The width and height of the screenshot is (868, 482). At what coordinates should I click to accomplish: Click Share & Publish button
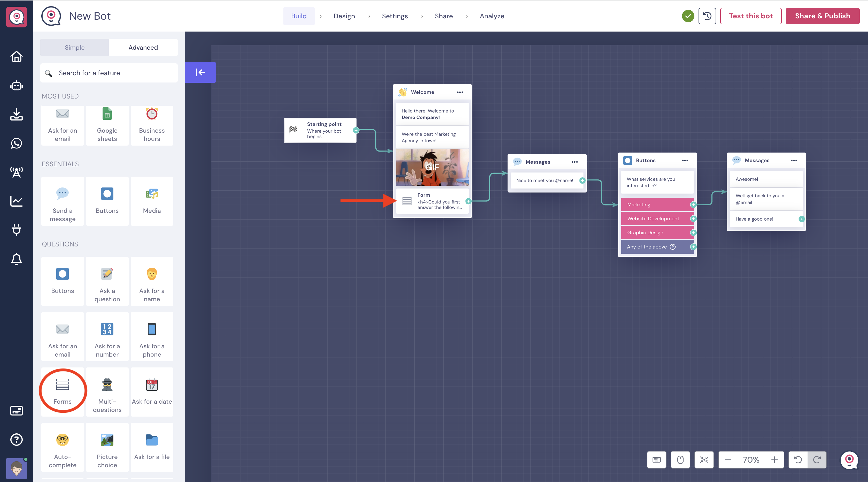coord(822,16)
